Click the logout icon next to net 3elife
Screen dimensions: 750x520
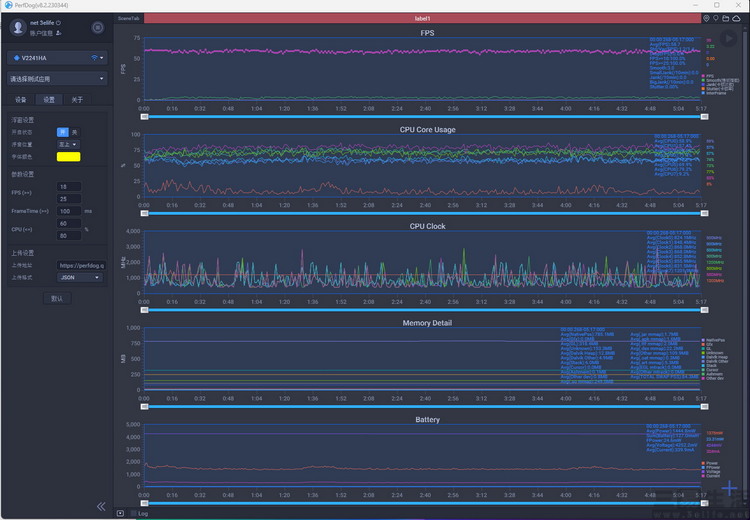click(x=58, y=22)
